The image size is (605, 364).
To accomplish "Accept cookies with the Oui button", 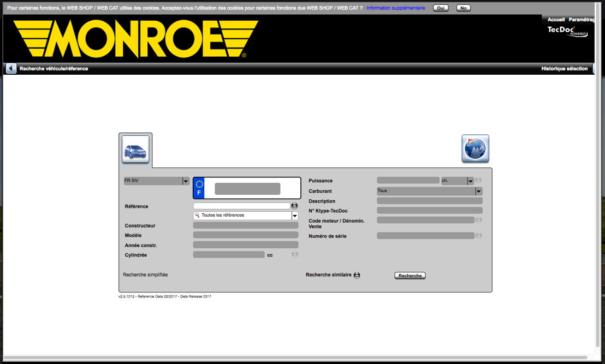I will 441,8.
